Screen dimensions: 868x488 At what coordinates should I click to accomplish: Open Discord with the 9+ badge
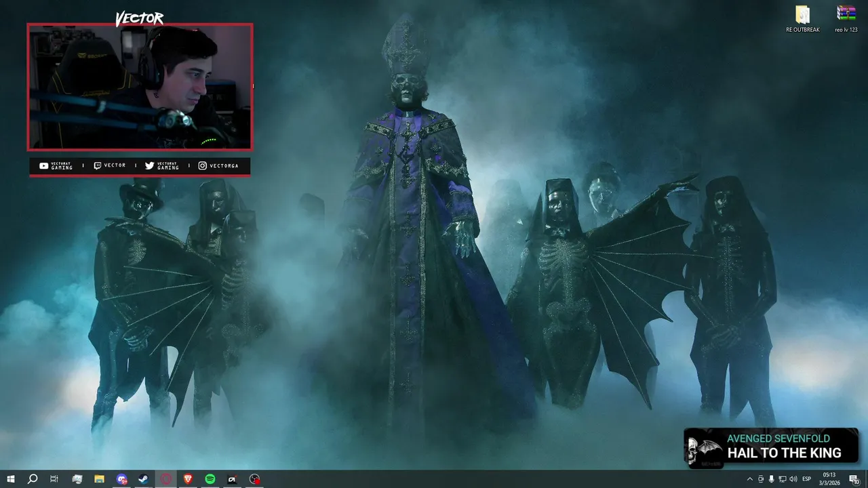tap(121, 479)
